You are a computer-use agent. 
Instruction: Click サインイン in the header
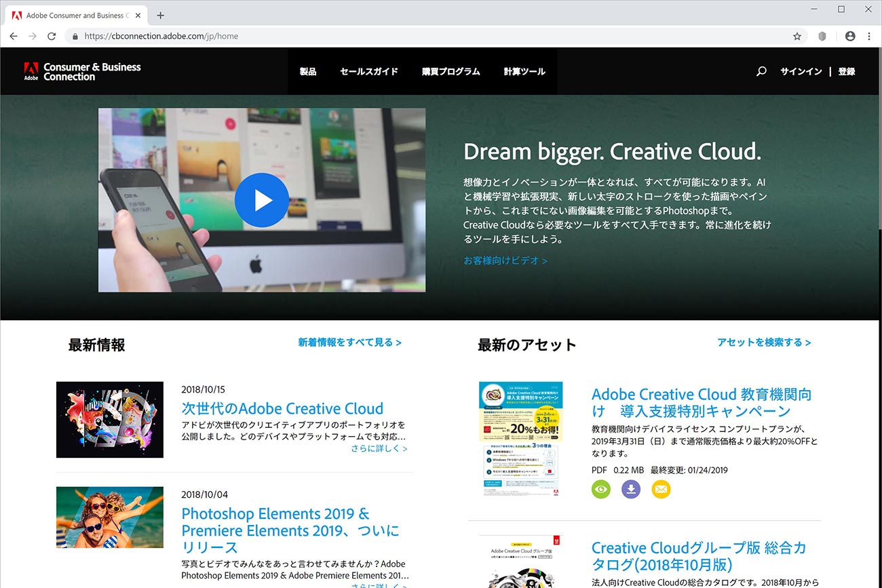click(801, 71)
